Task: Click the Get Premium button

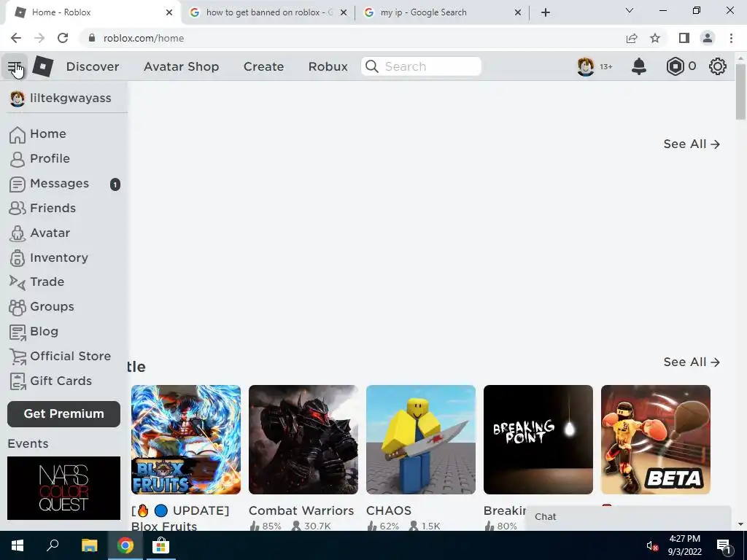Action: pyautogui.click(x=64, y=414)
